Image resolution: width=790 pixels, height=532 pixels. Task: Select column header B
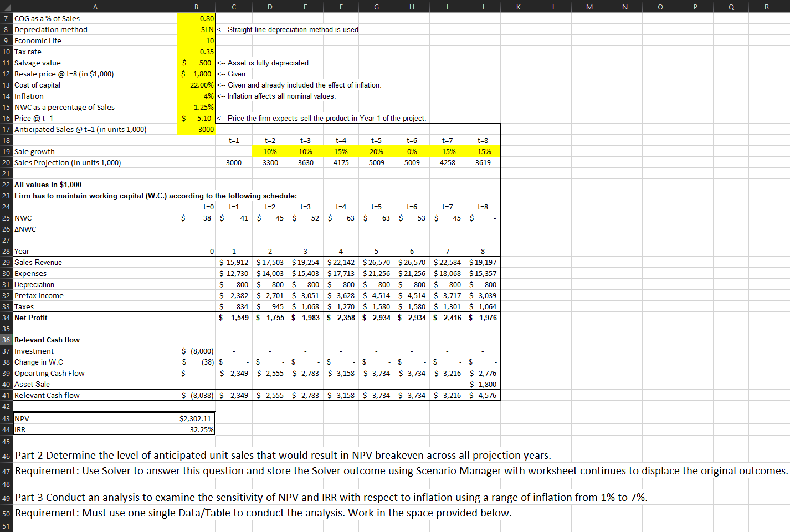[x=196, y=7]
